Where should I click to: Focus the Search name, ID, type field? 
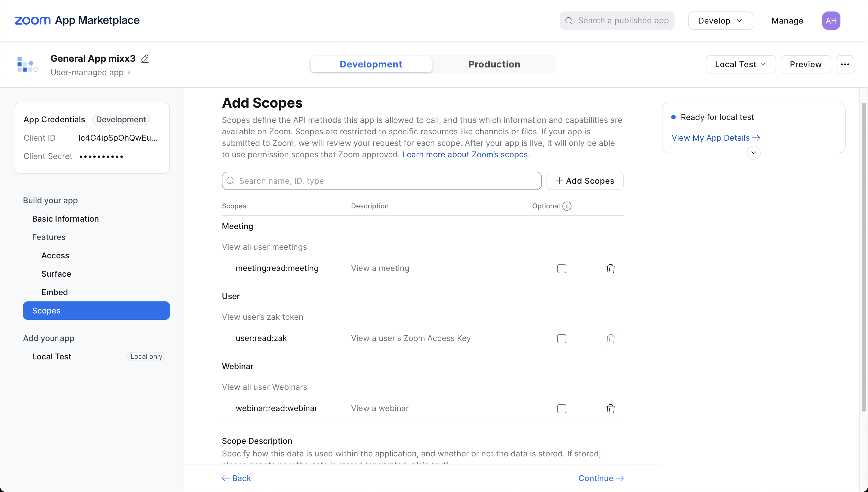coord(381,181)
